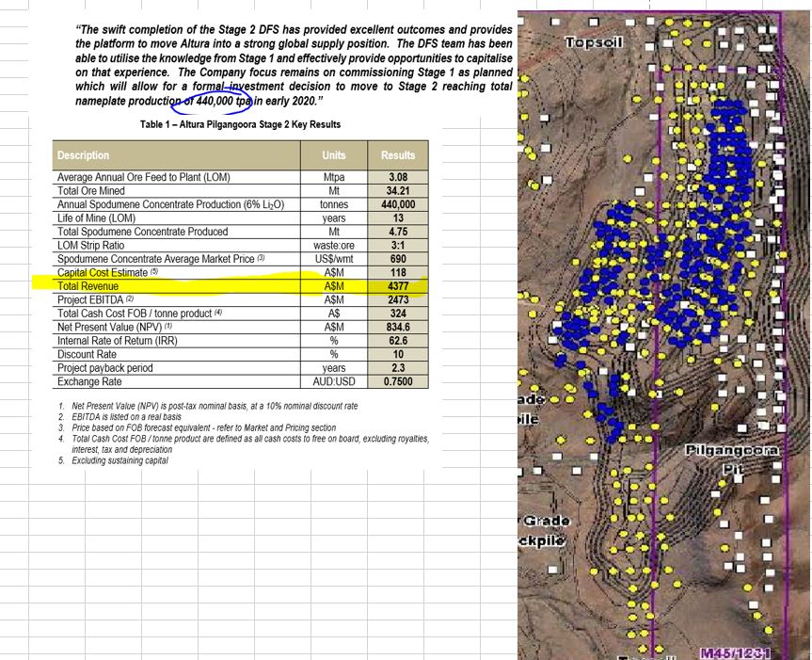Viewport: 812px width, 660px height.
Task: Click the "M45/1231" tenement label on the map
Action: click(734, 653)
